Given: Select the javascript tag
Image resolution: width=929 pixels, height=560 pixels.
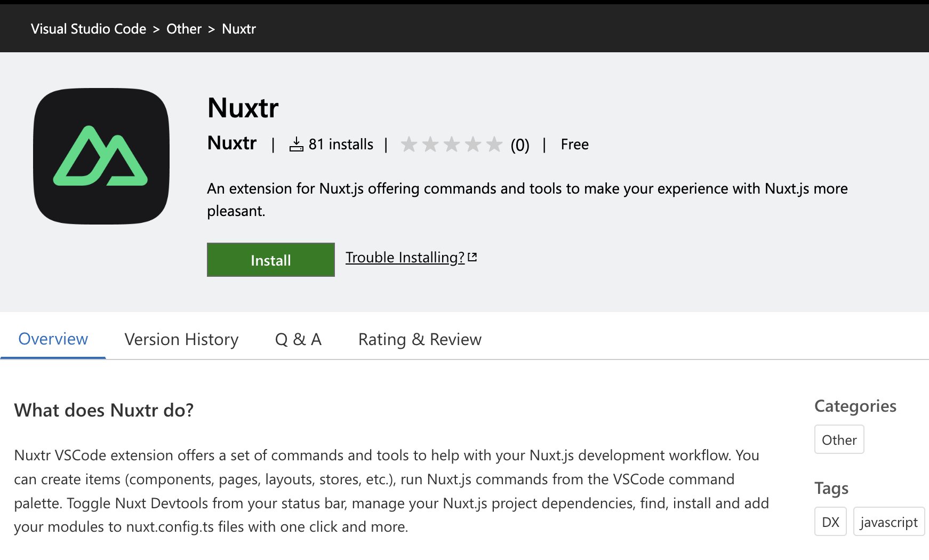Looking at the screenshot, I should [x=888, y=522].
